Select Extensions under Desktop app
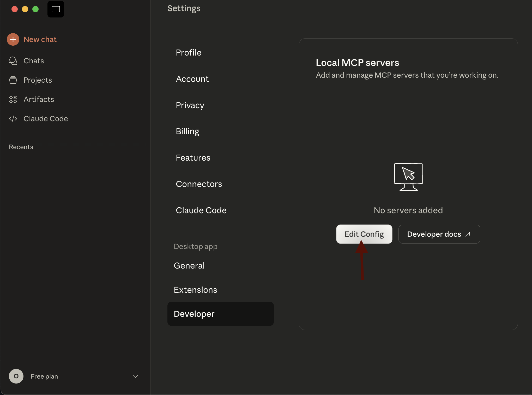Screen dimensions: 532x395 [195, 290]
